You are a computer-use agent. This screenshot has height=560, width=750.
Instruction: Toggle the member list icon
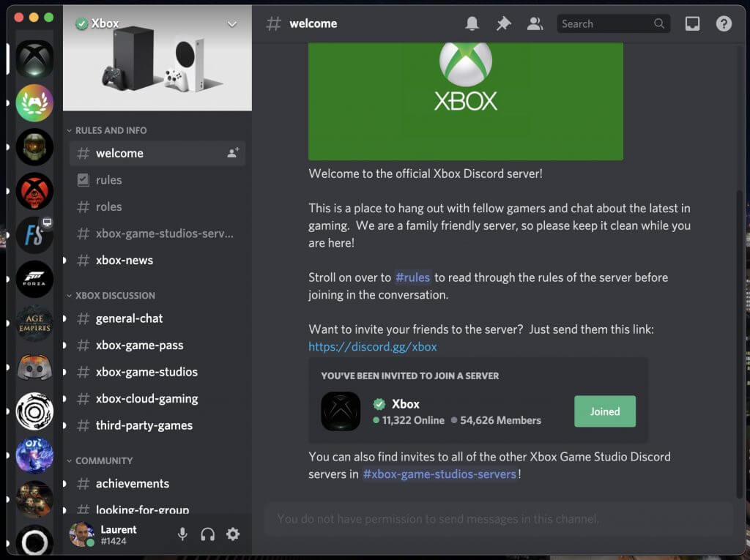tap(535, 23)
